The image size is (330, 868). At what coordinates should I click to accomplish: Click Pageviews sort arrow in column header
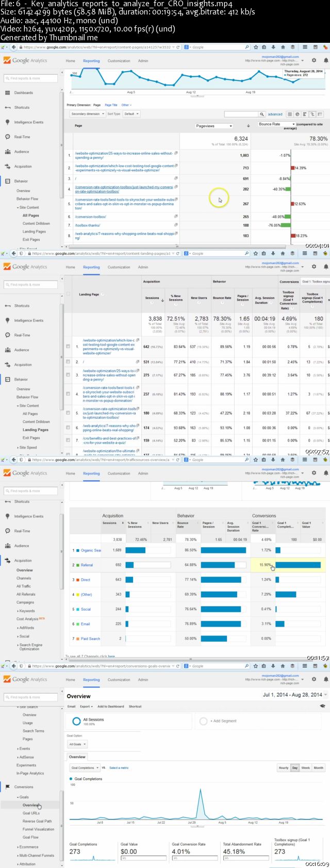[248, 126]
